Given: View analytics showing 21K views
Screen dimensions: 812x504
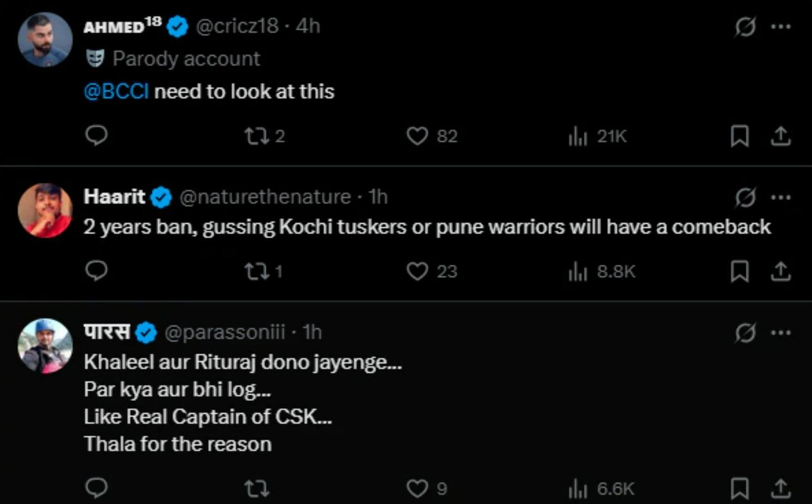Looking at the screenshot, I should click(x=578, y=136).
